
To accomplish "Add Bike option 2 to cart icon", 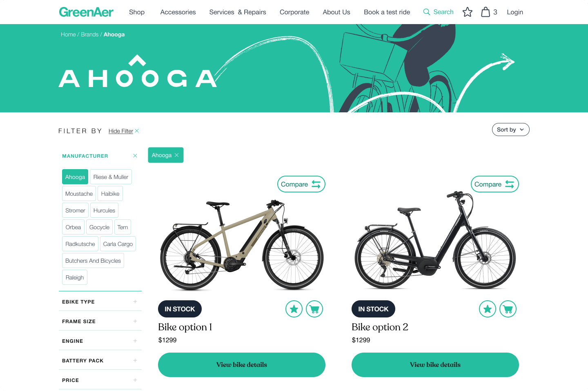I will pos(508,309).
